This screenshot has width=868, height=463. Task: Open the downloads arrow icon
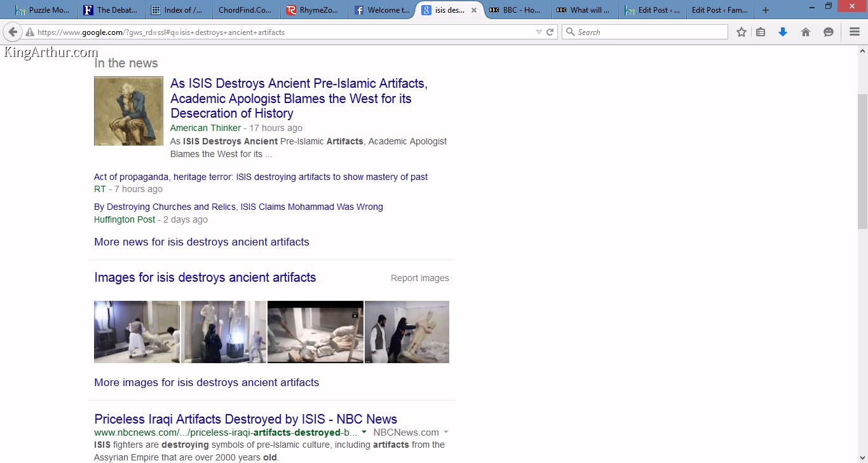pyautogui.click(x=783, y=32)
